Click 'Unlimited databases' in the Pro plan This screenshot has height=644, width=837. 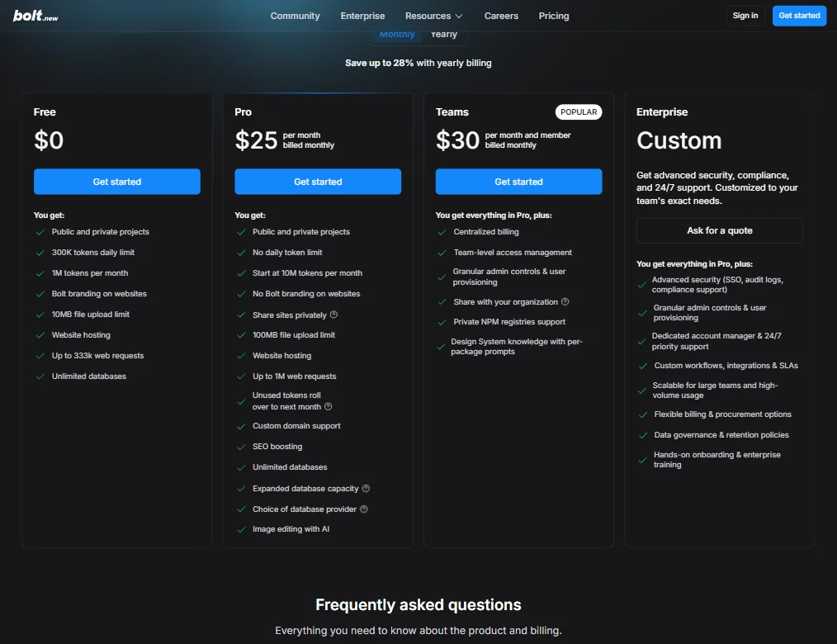point(290,466)
